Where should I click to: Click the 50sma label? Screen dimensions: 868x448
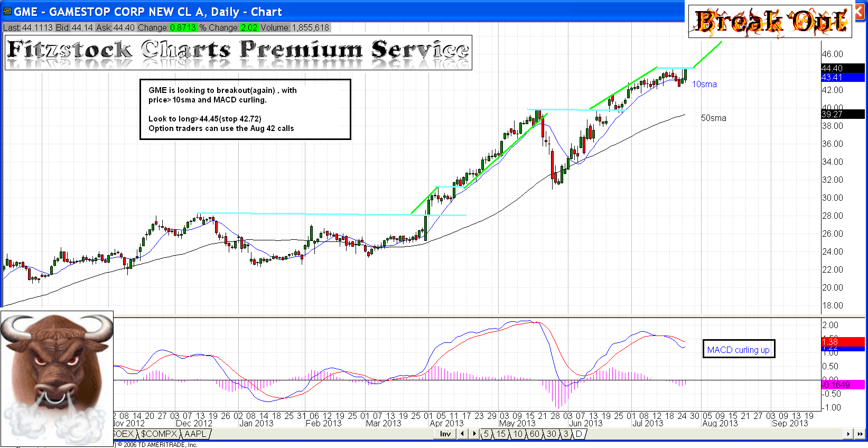point(713,118)
